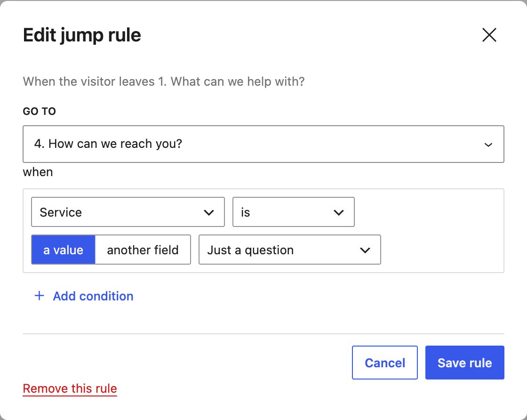Click the 'When the visitor leaves' description text
This screenshot has width=527, height=420.
click(x=164, y=82)
